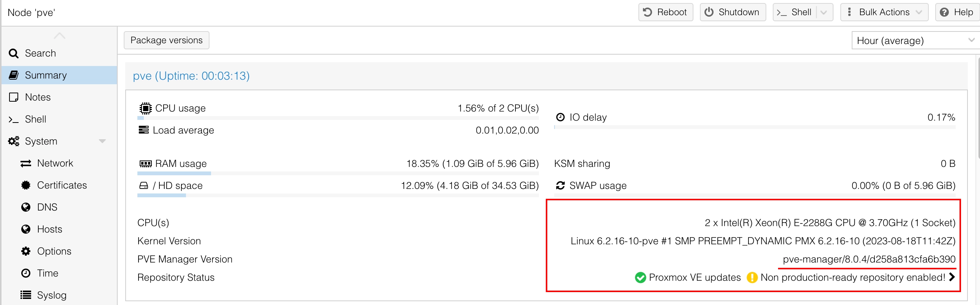The image size is (980, 305).
Task: Expand the Bulk Actions menu
Action: pos(884,12)
